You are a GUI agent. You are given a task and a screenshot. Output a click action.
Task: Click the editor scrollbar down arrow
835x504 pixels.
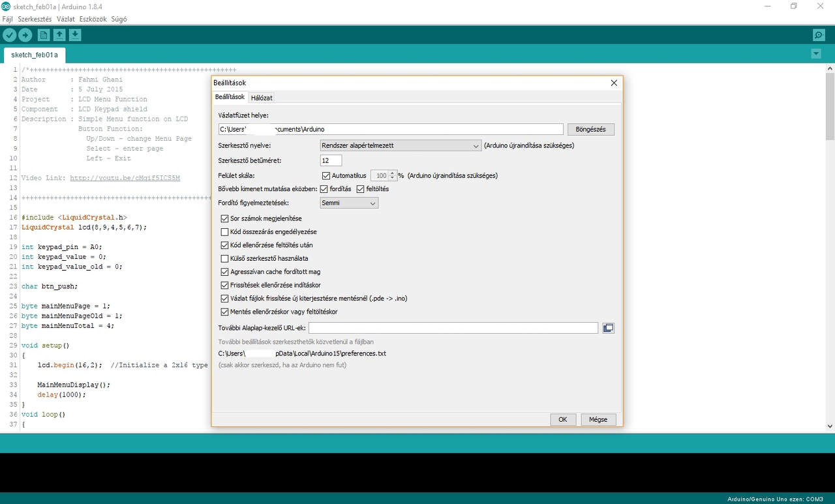pos(830,426)
